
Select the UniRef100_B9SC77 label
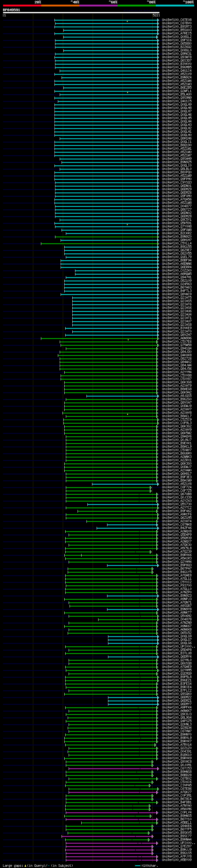[176, 836]
